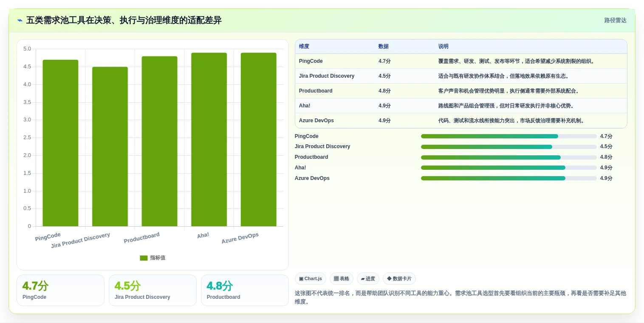
Task: Click the Productboard bar in the chart
Action: pos(159,141)
